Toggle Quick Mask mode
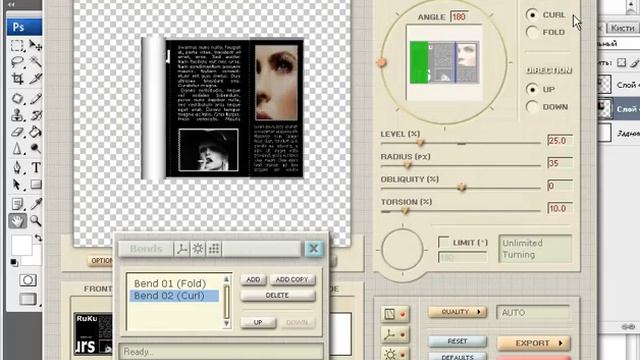 (27, 280)
